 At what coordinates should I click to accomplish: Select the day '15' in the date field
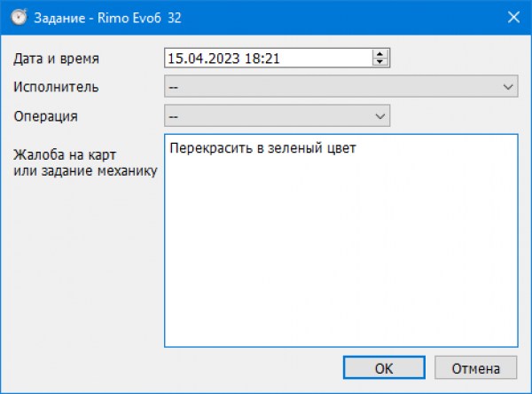[x=175, y=59]
